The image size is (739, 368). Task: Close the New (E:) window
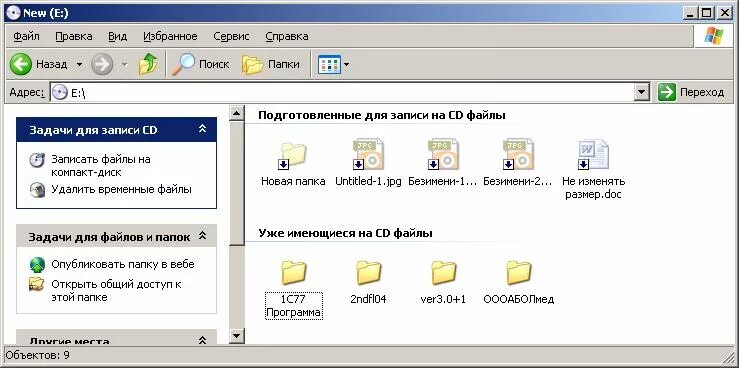pyautogui.click(x=724, y=13)
